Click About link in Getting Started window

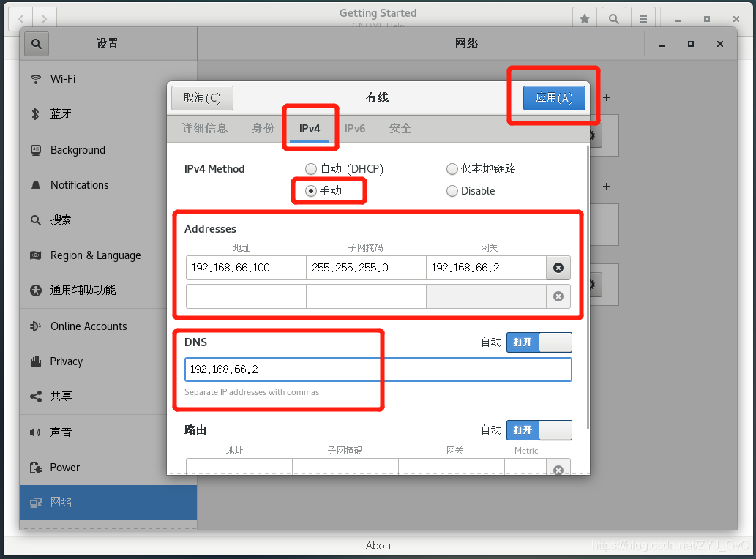point(380,546)
